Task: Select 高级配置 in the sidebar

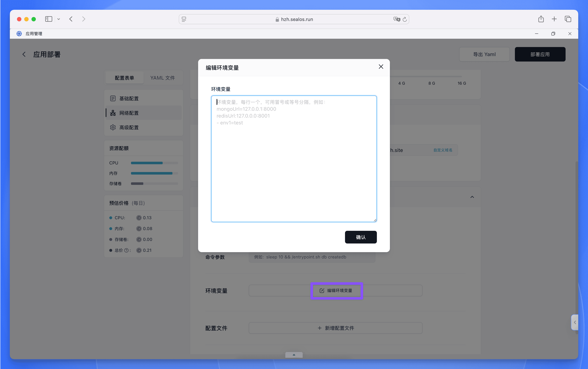Action: pyautogui.click(x=143, y=127)
